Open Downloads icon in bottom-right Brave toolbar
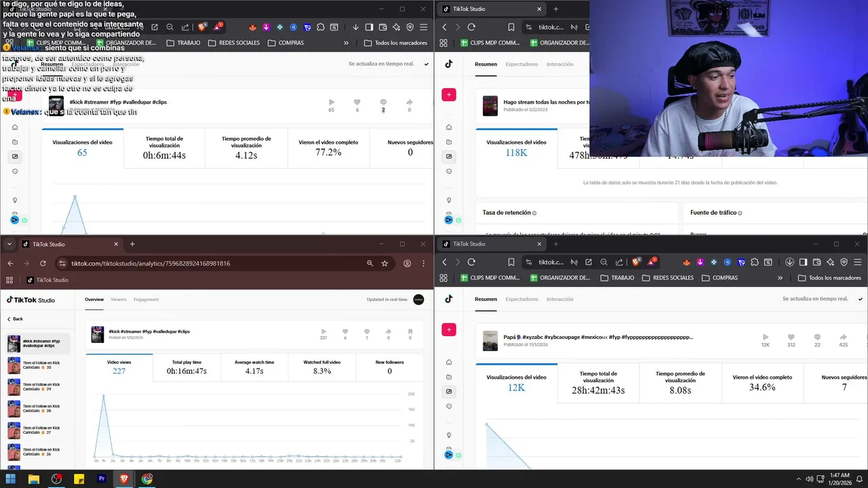The width and height of the screenshot is (868, 488). click(790, 262)
